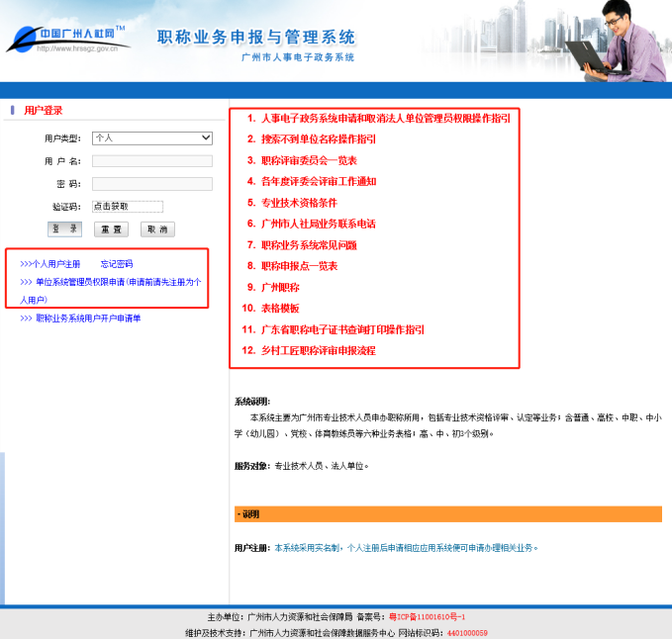Click the 广州市人事电子政务系统 subtitle
The height and width of the screenshot is (639, 672).
point(298,57)
